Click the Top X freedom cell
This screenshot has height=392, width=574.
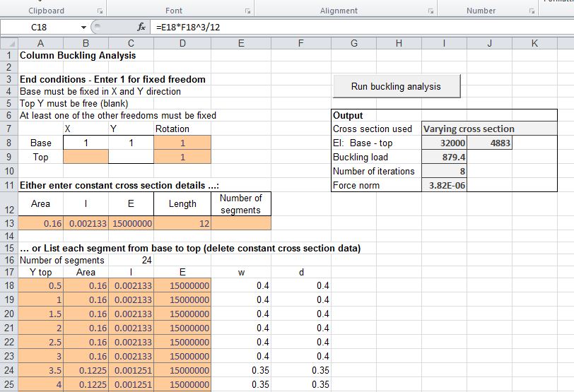[86, 157]
